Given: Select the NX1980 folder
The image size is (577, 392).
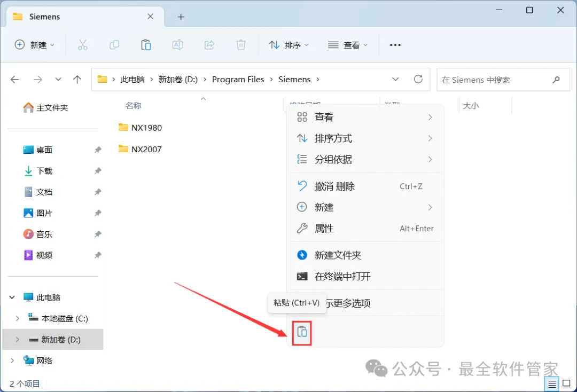Looking at the screenshot, I should point(140,128).
